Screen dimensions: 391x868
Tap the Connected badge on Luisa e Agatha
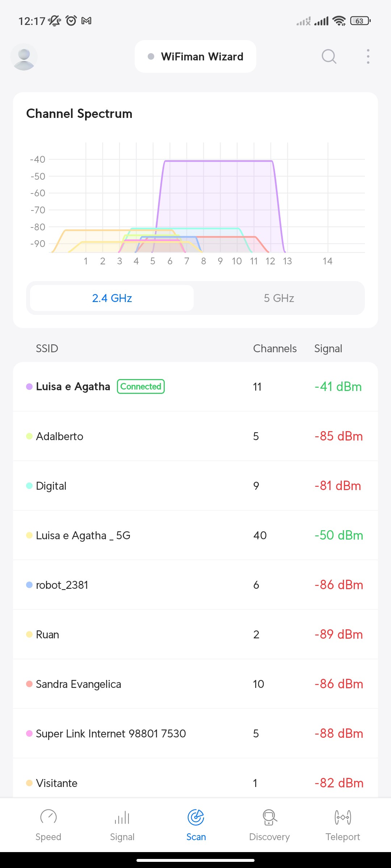[141, 386]
